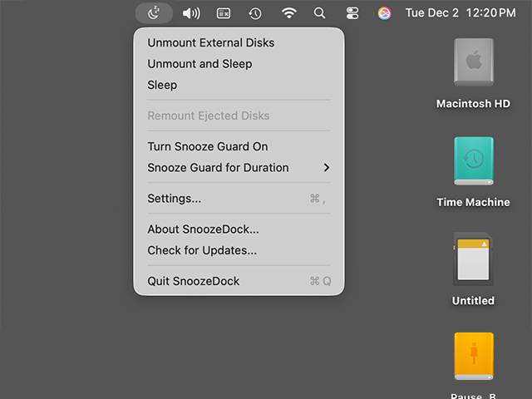Screen dimensions: 532x399
Task: Click the Untitled label text
Action: [473, 301]
